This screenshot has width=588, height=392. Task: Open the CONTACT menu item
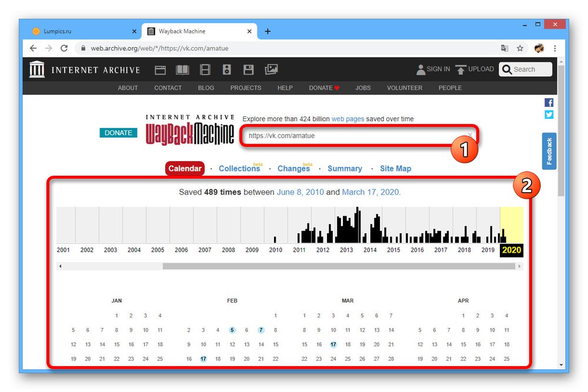point(168,88)
